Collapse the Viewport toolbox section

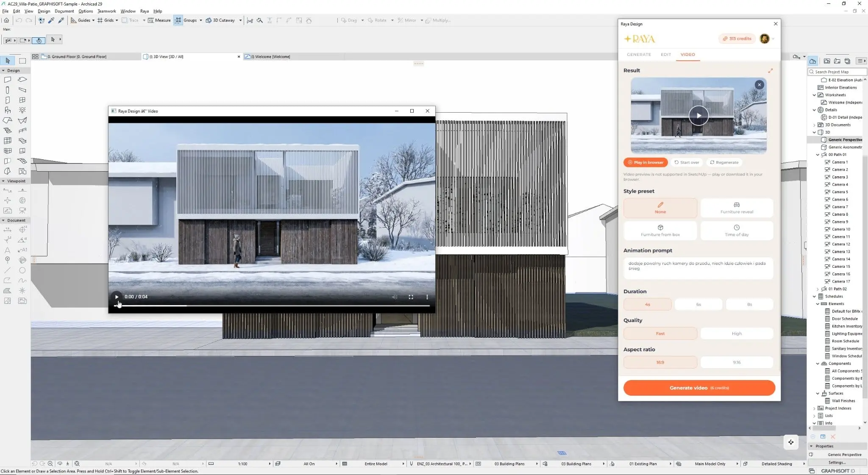(x=3, y=181)
